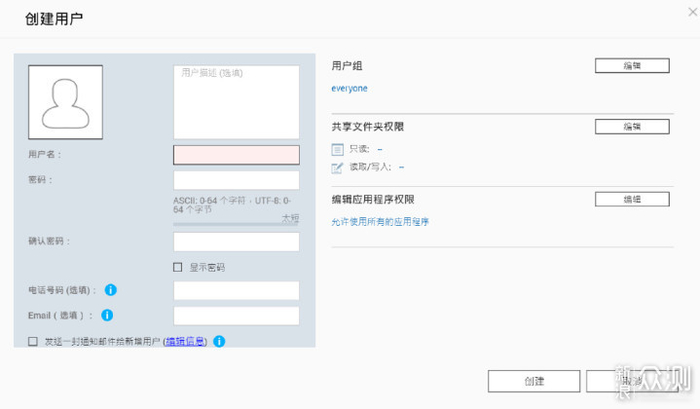Click the 共享文件夹权限 heading
This screenshot has height=409, width=700.
click(x=367, y=127)
